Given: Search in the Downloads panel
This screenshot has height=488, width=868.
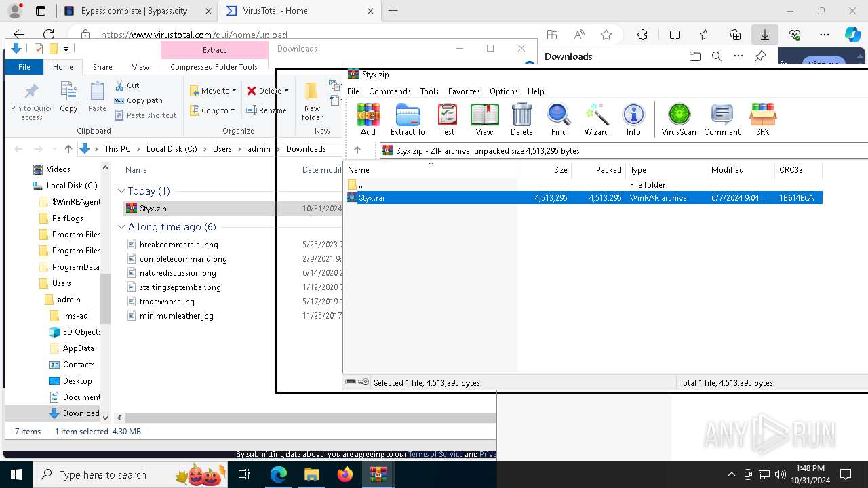Looking at the screenshot, I should coord(716,56).
